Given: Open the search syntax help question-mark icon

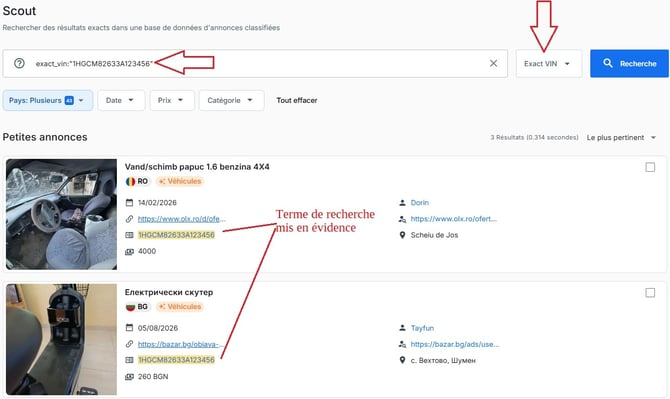Looking at the screenshot, I should point(19,63).
